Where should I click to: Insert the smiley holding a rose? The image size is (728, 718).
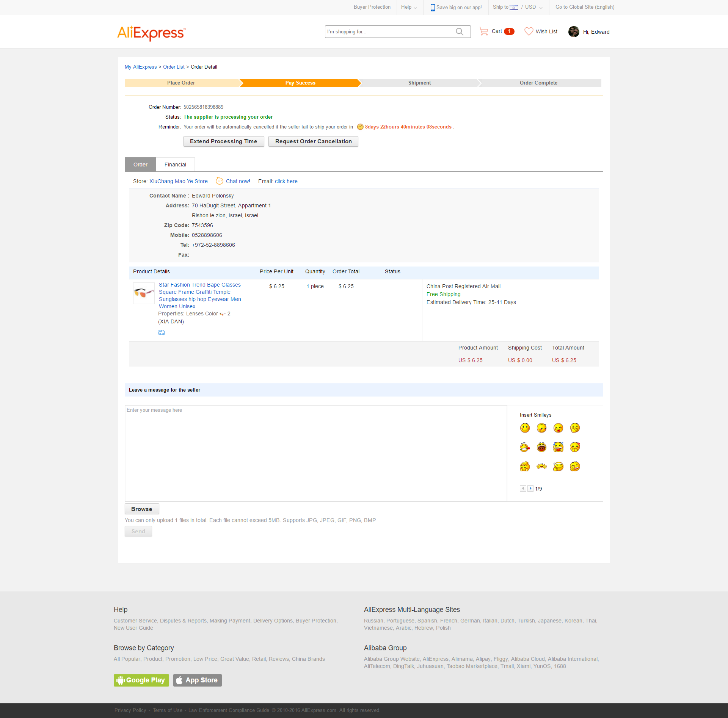525,447
